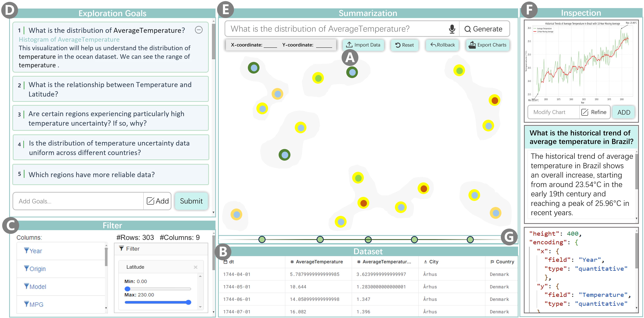
Task: Click the Reset button
Action: tap(404, 45)
